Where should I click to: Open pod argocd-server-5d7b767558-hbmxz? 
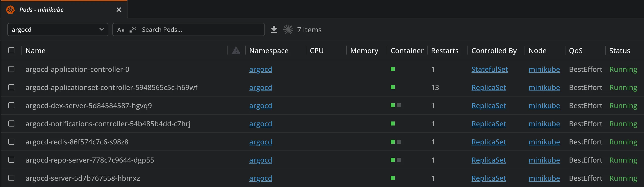(83, 178)
